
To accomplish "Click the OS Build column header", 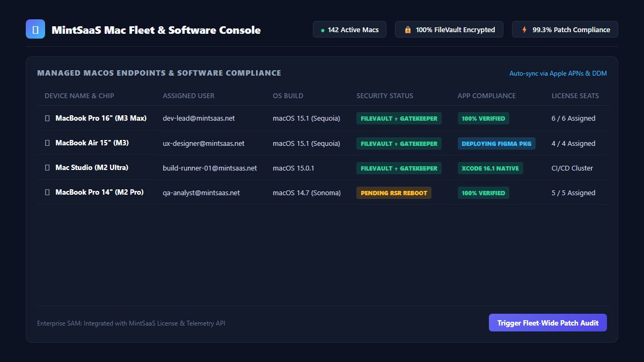I will (x=288, y=95).
